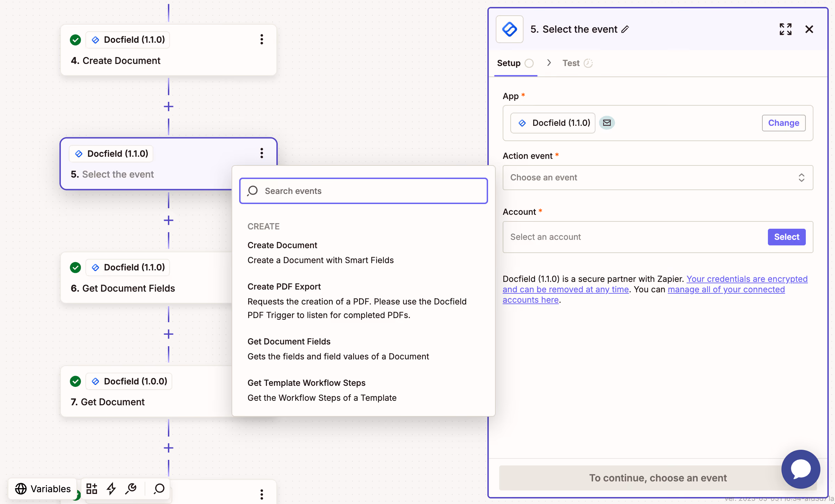Click the Docfield (1.1.0) badge on step 4
The height and width of the screenshot is (504, 835).
coord(128,40)
